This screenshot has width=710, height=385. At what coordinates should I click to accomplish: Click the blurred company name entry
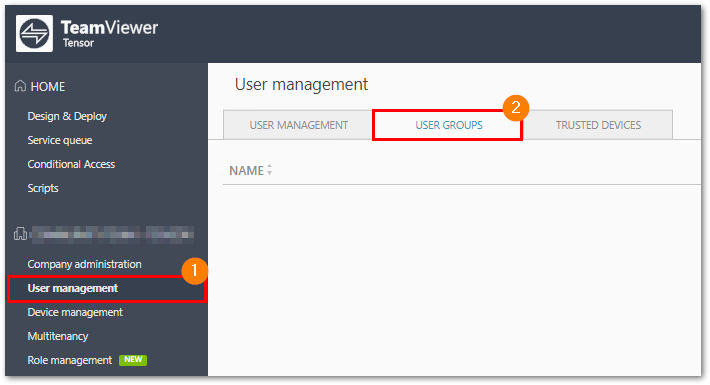[111, 234]
